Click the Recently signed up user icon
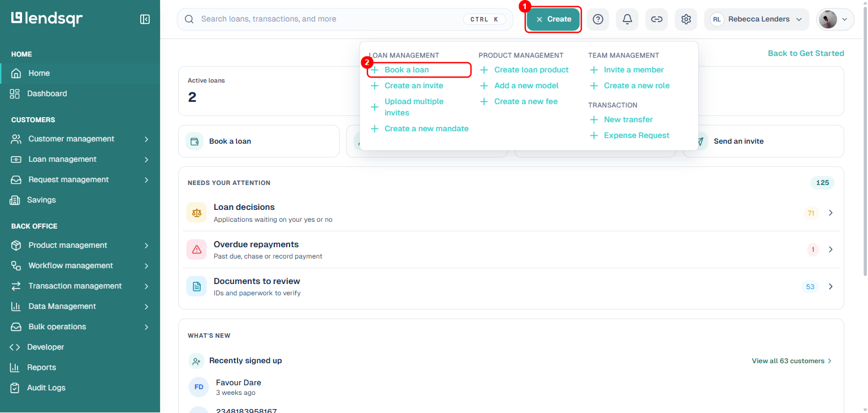Viewport: 868px width, 413px height. coord(196,360)
